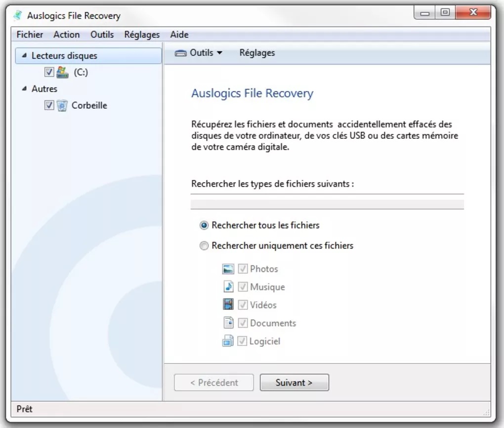The image size is (504, 428).
Task: Collapse the Autres tree section
Action: point(24,89)
